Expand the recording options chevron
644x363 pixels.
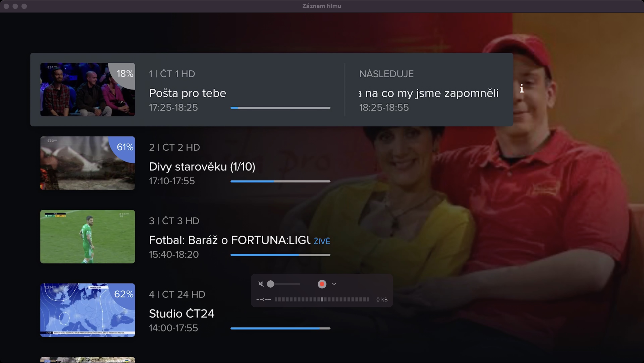tap(334, 284)
